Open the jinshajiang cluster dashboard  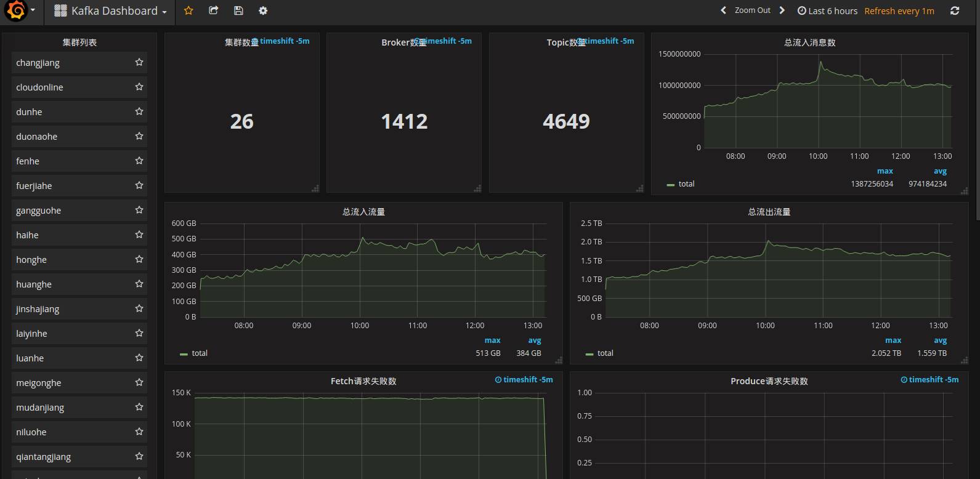point(38,309)
